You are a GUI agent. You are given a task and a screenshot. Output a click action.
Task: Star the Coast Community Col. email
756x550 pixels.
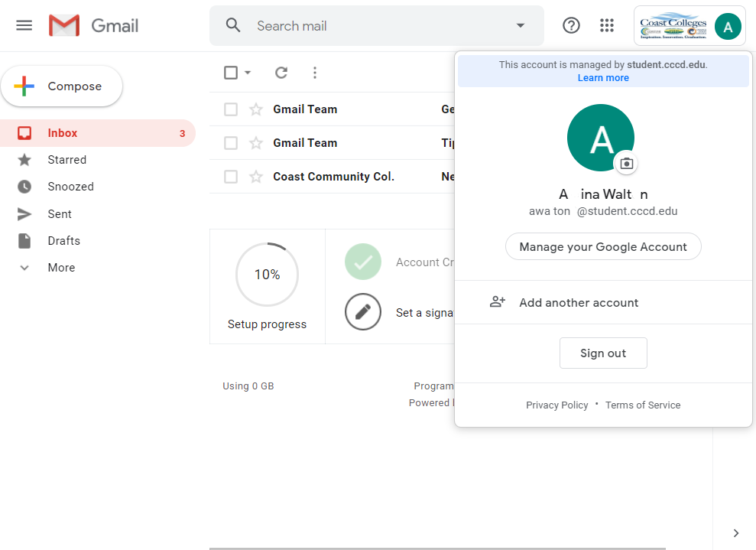click(x=256, y=177)
